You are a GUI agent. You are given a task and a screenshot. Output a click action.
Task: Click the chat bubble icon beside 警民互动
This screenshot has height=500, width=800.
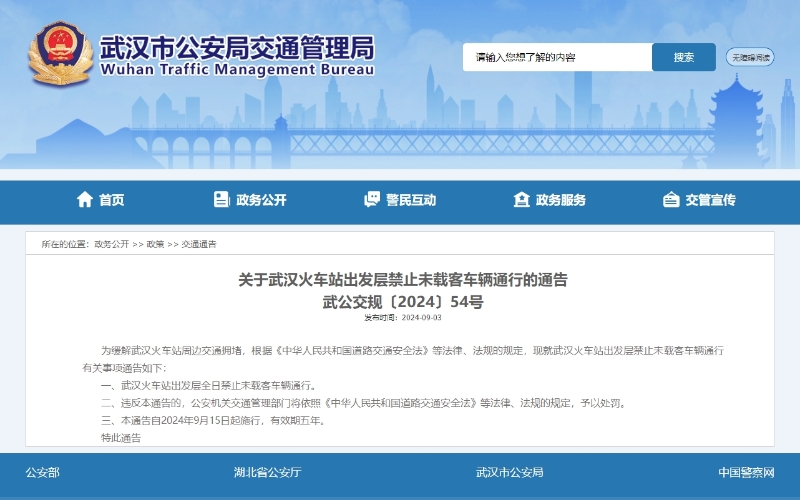(x=372, y=199)
